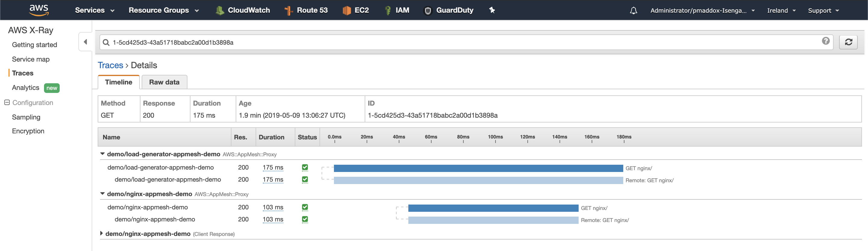Open Analytics in sidebar
The width and height of the screenshot is (868, 251).
point(26,88)
